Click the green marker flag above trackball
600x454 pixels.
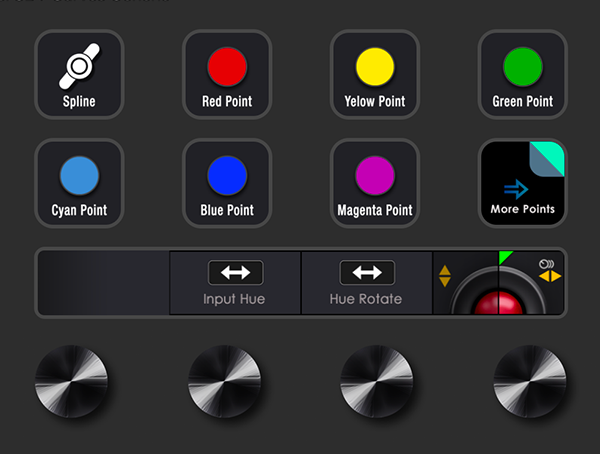tap(505, 257)
